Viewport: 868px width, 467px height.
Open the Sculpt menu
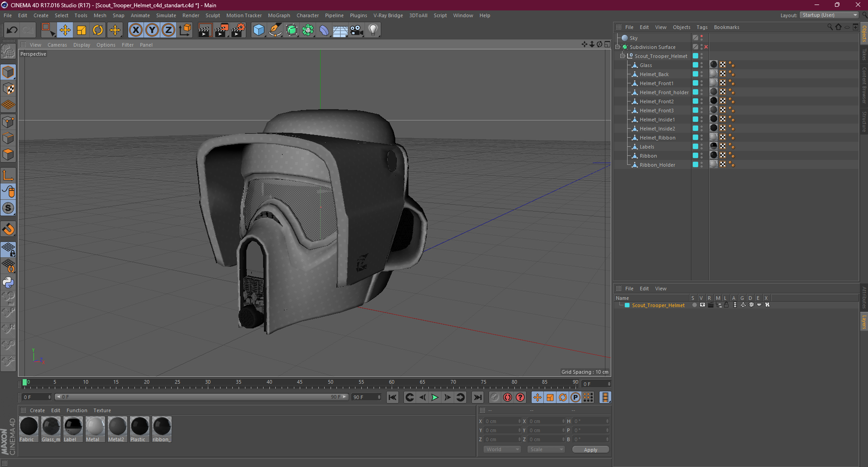click(x=212, y=15)
